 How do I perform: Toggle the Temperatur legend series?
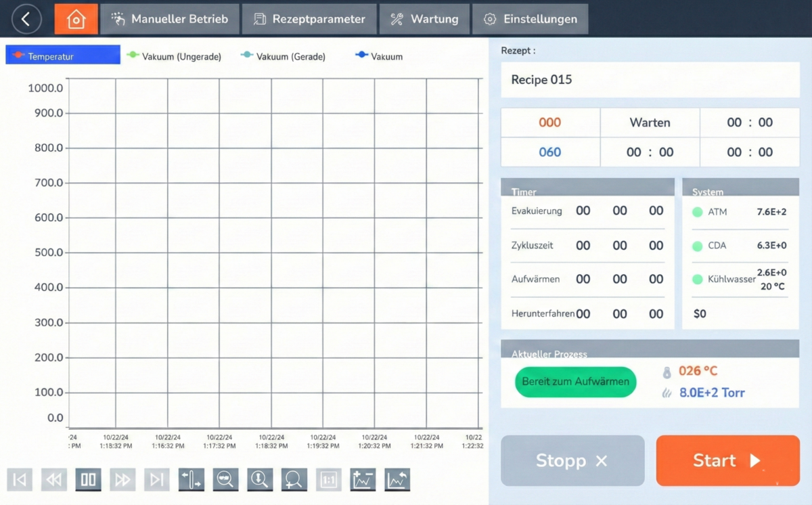click(x=62, y=56)
